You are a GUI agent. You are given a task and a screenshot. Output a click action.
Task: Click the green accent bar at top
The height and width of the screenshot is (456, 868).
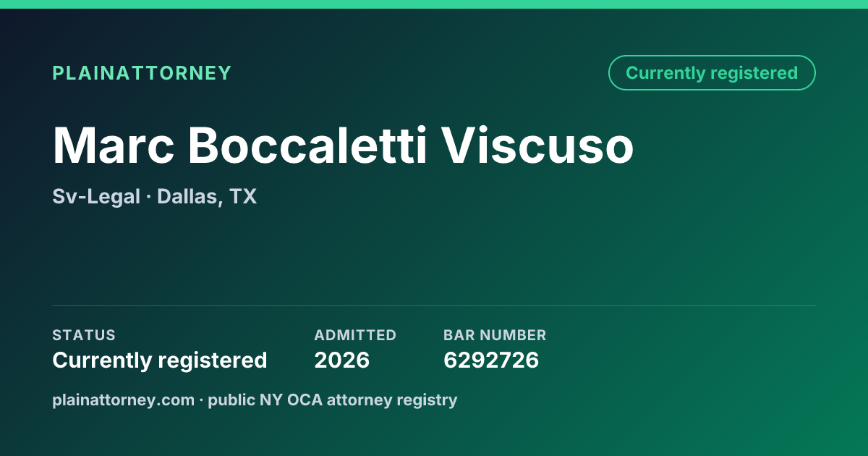click(434, 4)
